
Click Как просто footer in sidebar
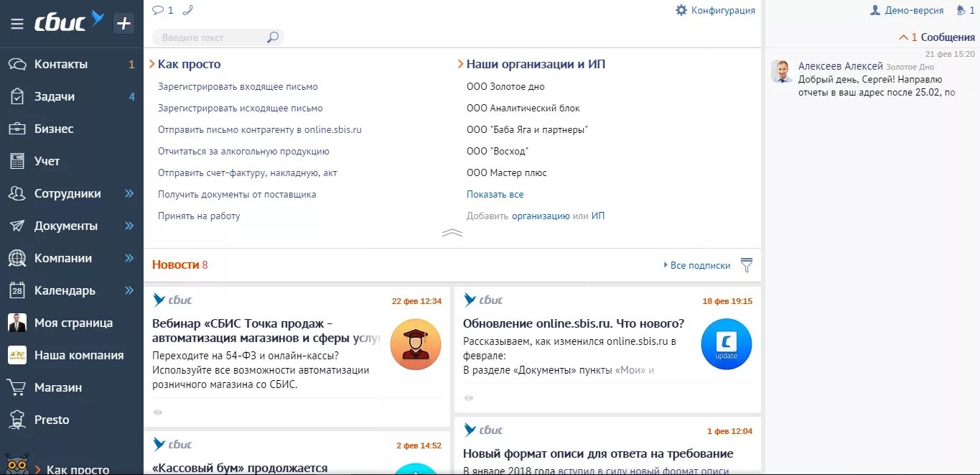tap(78, 470)
